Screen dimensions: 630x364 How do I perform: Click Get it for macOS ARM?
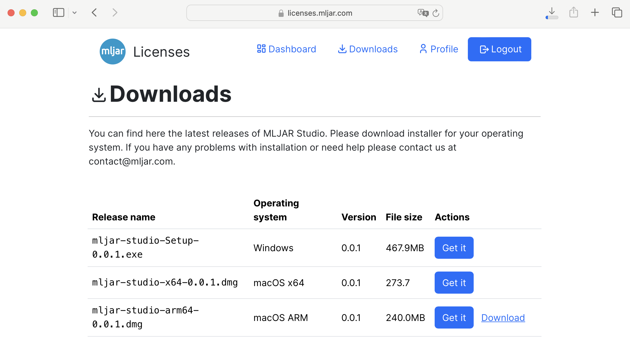[454, 317]
